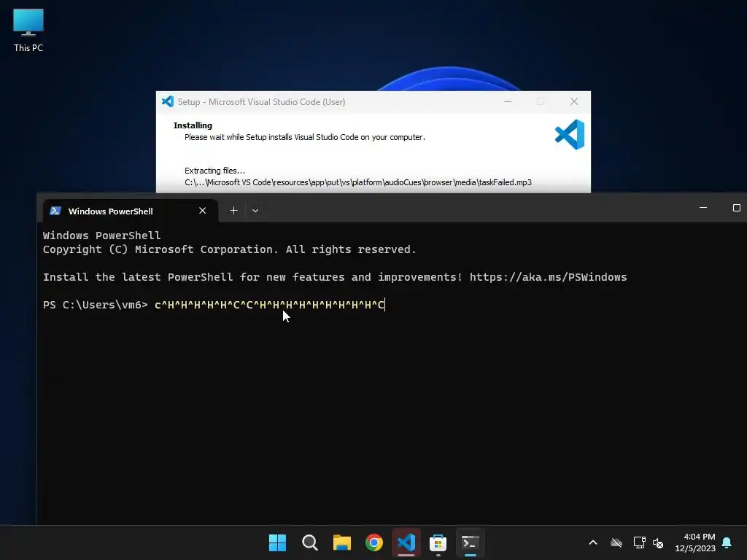Open the This PC desktop icon
The height and width of the screenshot is (560, 747).
point(28,30)
